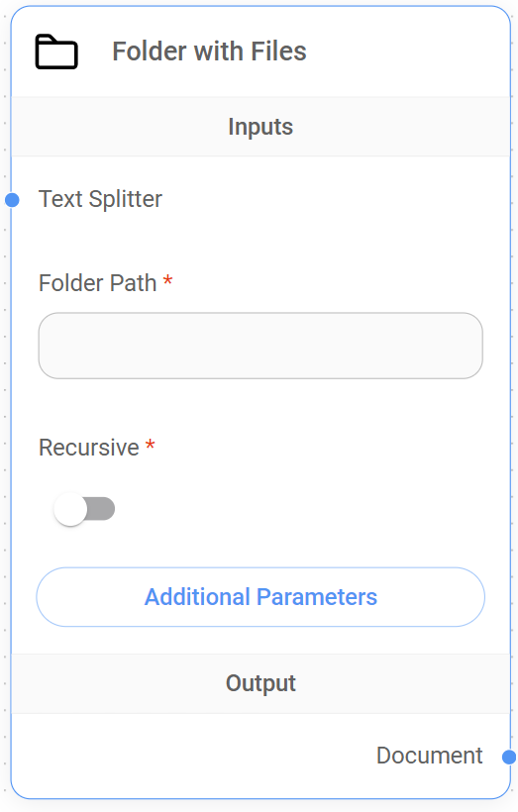This screenshot has height=812, width=518.
Task: Click the Document output label
Action: pos(430,756)
